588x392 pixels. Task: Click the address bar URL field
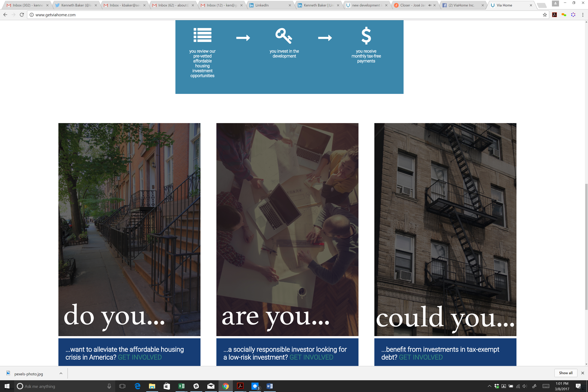[x=275, y=15]
